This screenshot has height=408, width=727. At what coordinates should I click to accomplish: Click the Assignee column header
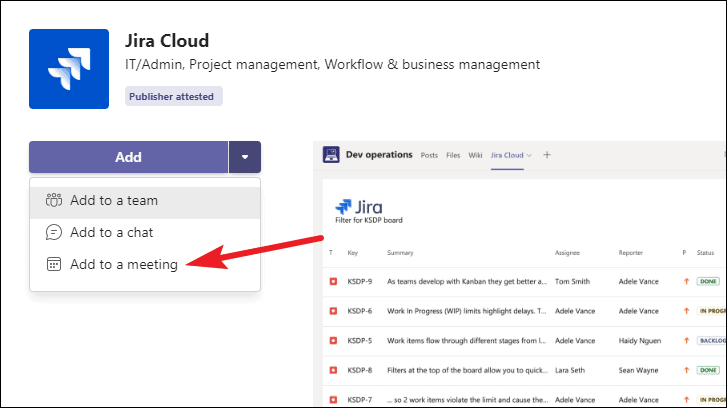point(568,253)
